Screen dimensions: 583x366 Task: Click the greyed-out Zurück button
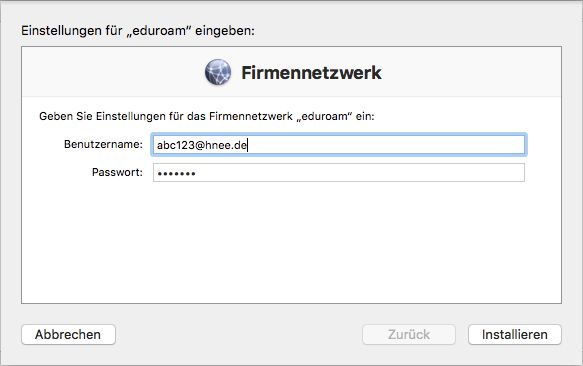(x=409, y=334)
